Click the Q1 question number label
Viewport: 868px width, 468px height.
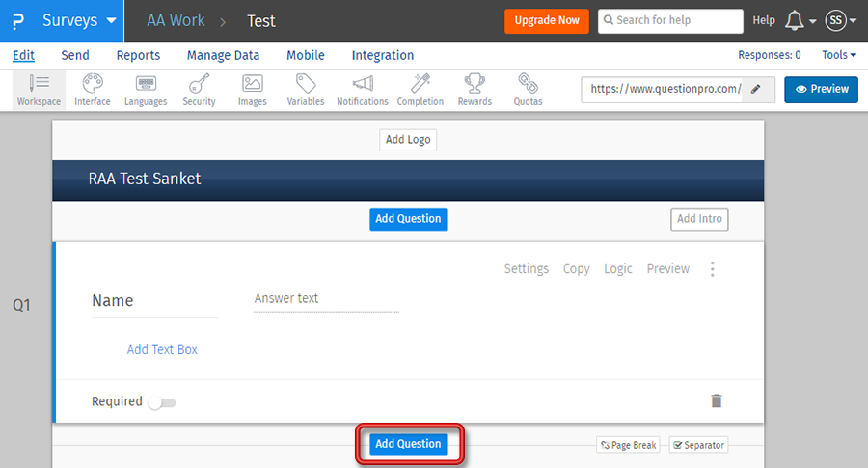click(21, 305)
